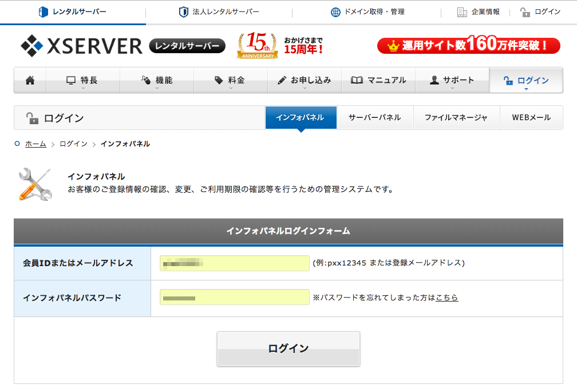Screen dimensions: 577x392
Task: Focus the 会員IDまたはメールアドレス field
Action: (235, 263)
